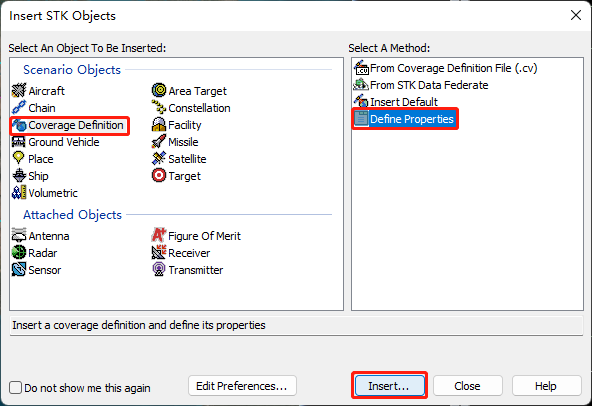Pick the Radar object icon
This screenshot has height=406, width=592.
coord(19,253)
